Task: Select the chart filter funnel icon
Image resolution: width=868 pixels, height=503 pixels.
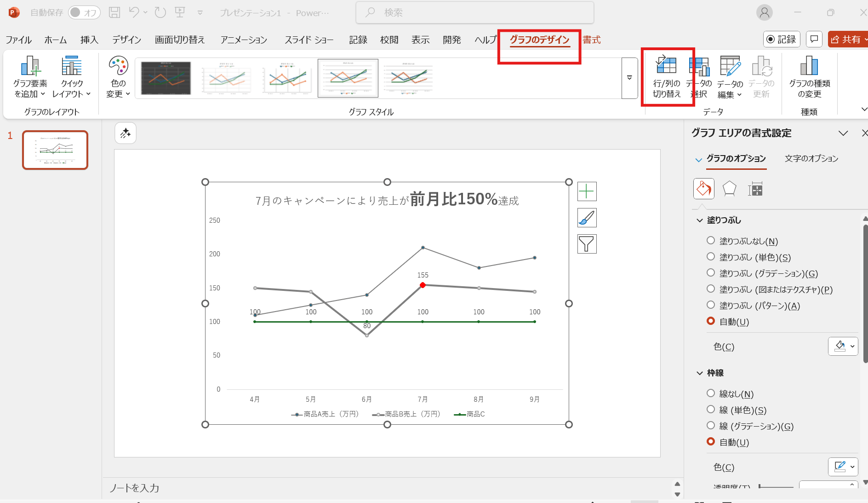Action: [x=587, y=243]
